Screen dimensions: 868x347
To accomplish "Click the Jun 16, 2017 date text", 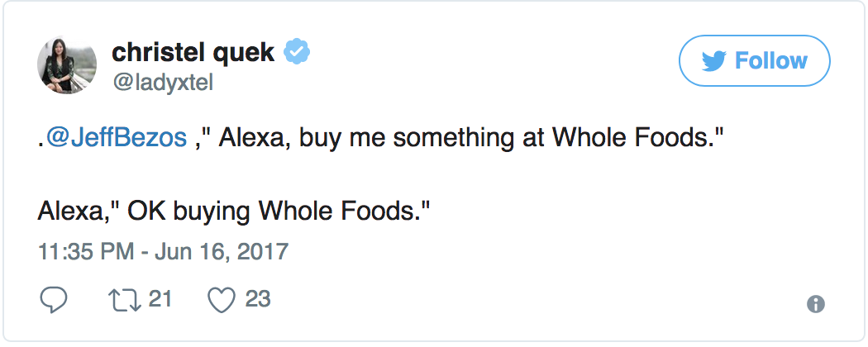I will 222,250.
